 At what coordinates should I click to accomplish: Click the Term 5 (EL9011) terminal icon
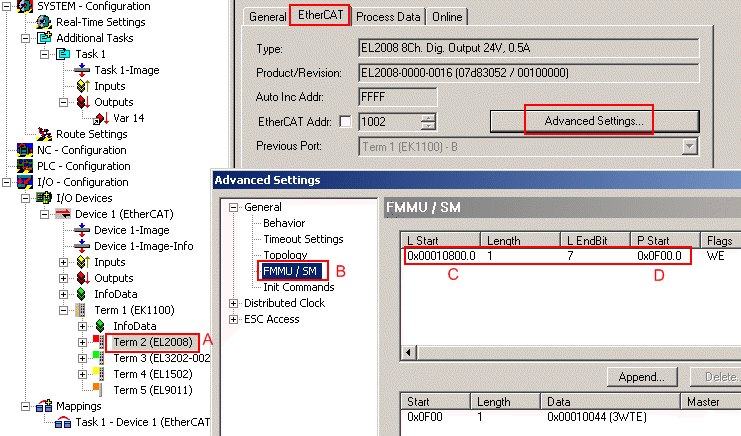(x=97, y=388)
